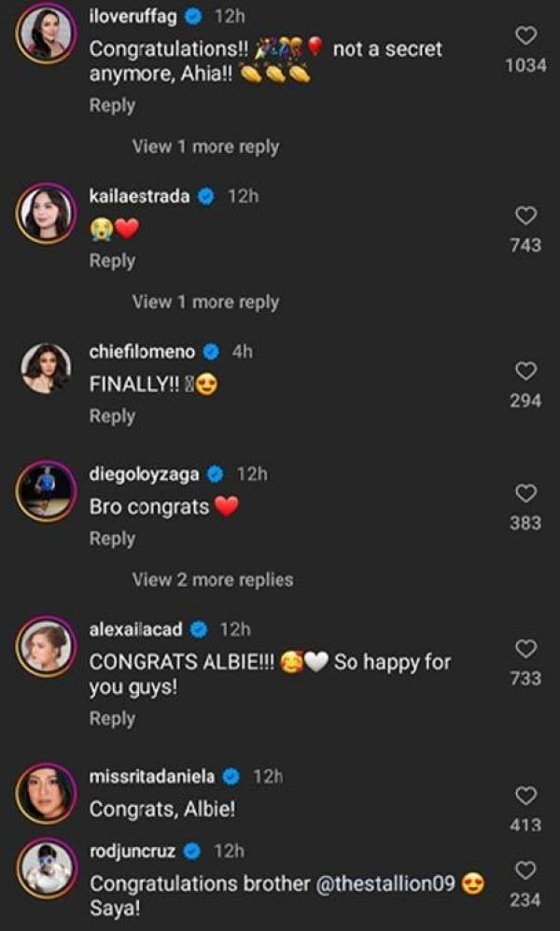This screenshot has width=560, height=931.
Task: Like chiefilomeno's FINALLY comment
Action: pos(526,372)
